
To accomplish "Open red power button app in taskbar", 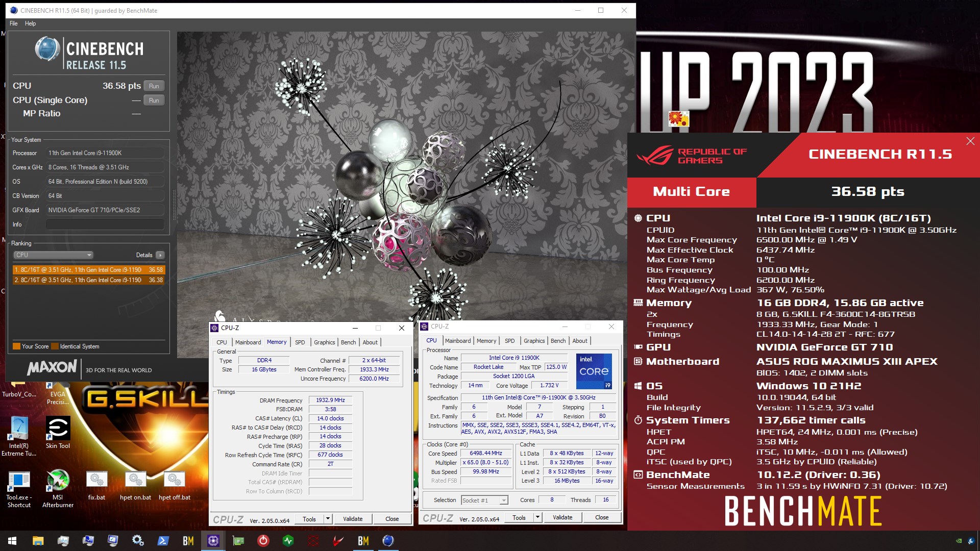I will point(263,541).
